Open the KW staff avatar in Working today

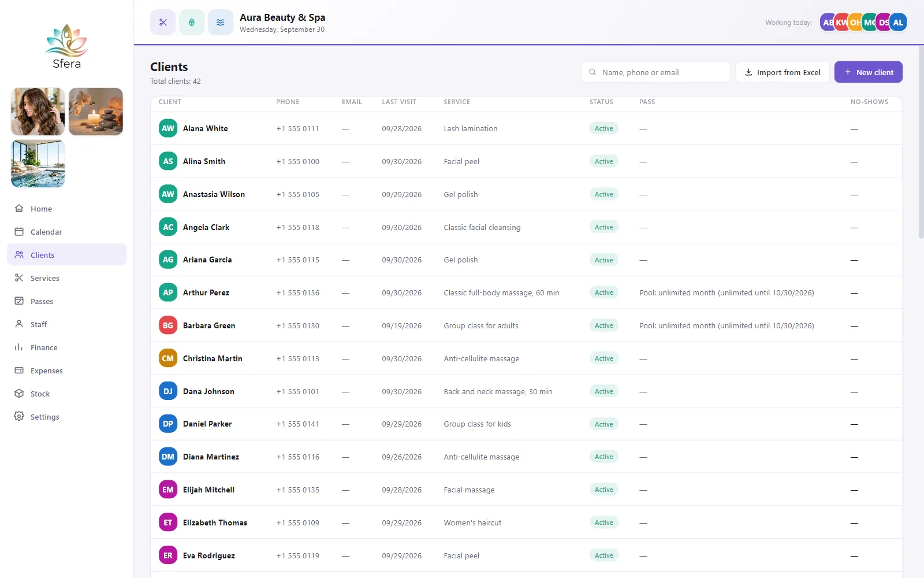click(x=842, y=23)
